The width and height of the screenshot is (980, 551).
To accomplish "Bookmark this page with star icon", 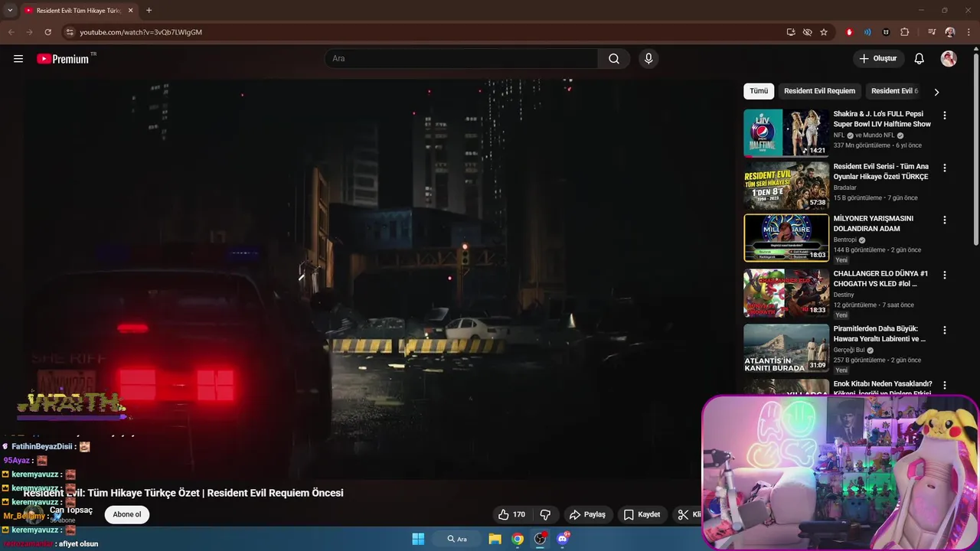I will click(824, 32).
